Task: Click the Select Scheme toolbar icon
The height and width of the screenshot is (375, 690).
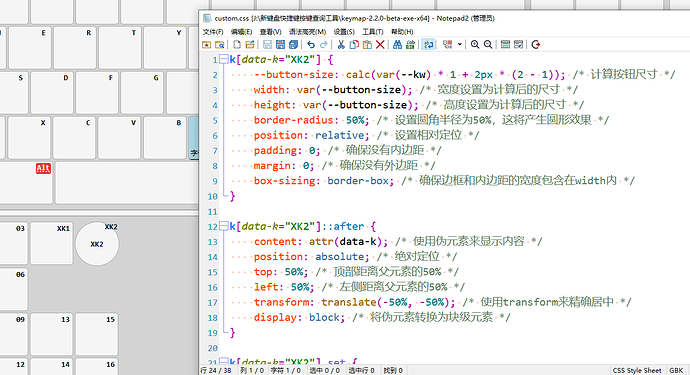Action: pos(505,44)
